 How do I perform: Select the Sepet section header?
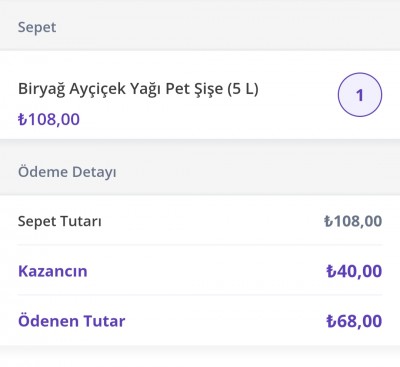37,27
